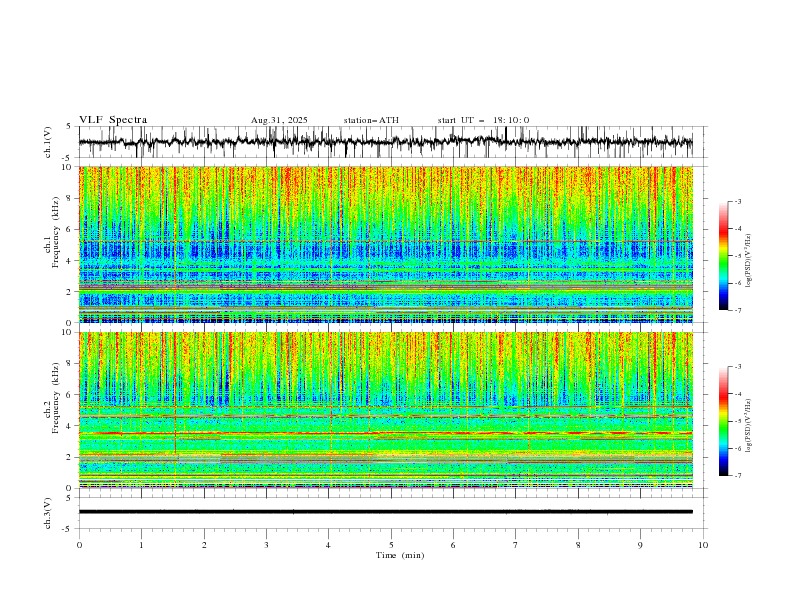Click the 'ch.1(V)' waveform axis label
This screenshot has height=612, width=792.
(x=48, y=142)
